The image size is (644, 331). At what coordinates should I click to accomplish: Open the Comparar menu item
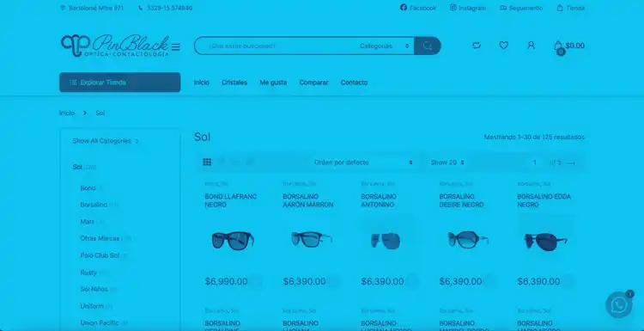[x=313, y=83]
